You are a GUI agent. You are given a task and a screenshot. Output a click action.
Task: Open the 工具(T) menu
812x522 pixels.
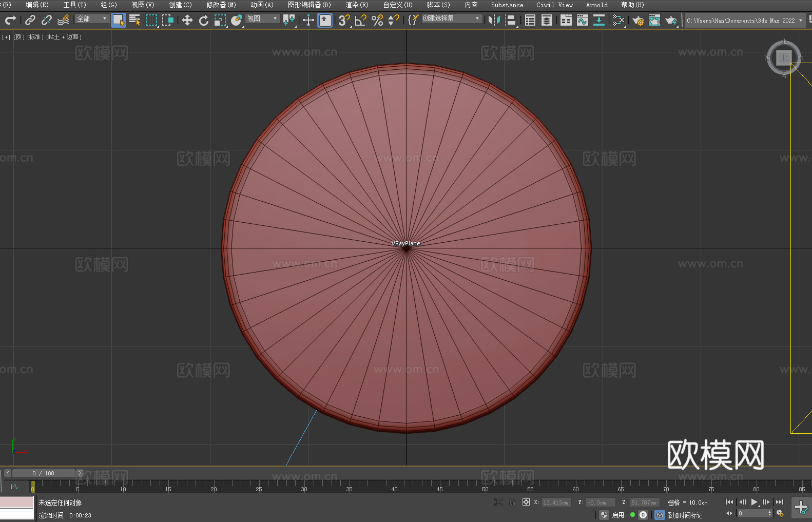pyautogui.click(x=74, y=5)
